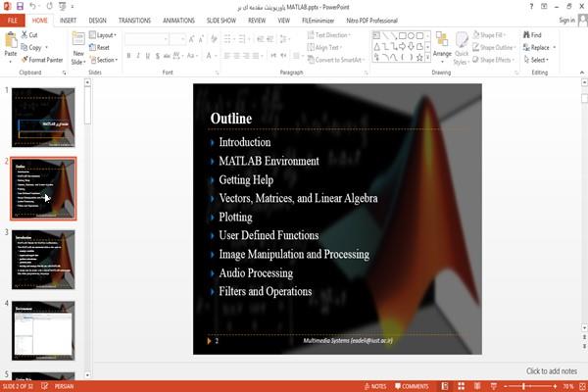This screenshot has width=588, height=392.
Task: Click the zoom in plus button
Action: tap(555, 386)
